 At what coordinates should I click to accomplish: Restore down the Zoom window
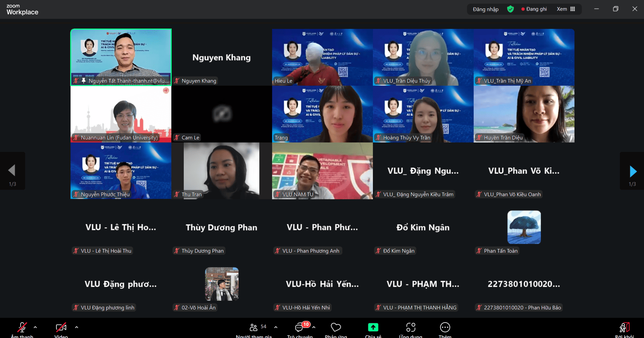[x=615, y=9]
